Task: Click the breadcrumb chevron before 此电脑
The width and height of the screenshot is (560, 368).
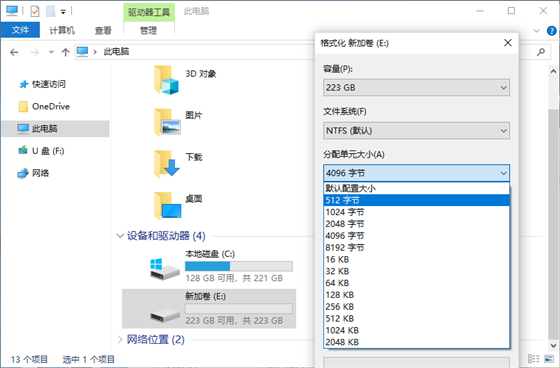Action: [x=95, y=52]
